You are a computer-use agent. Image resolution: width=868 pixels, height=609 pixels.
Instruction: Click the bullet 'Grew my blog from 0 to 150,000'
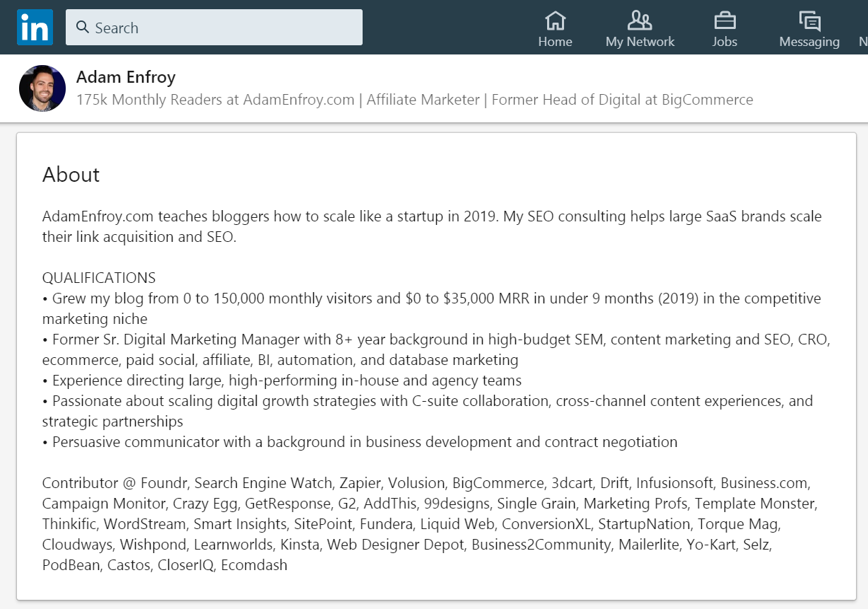(x=432, y=308)
